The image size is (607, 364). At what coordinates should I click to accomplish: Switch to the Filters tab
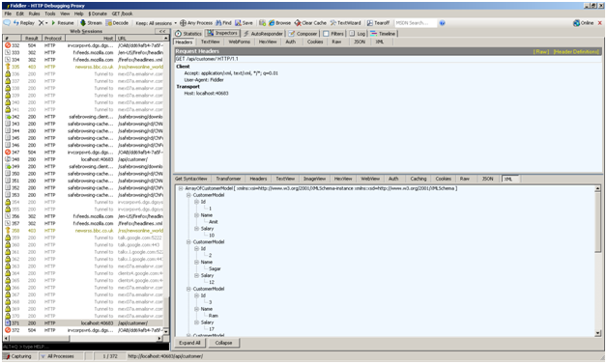pos(333,34)
